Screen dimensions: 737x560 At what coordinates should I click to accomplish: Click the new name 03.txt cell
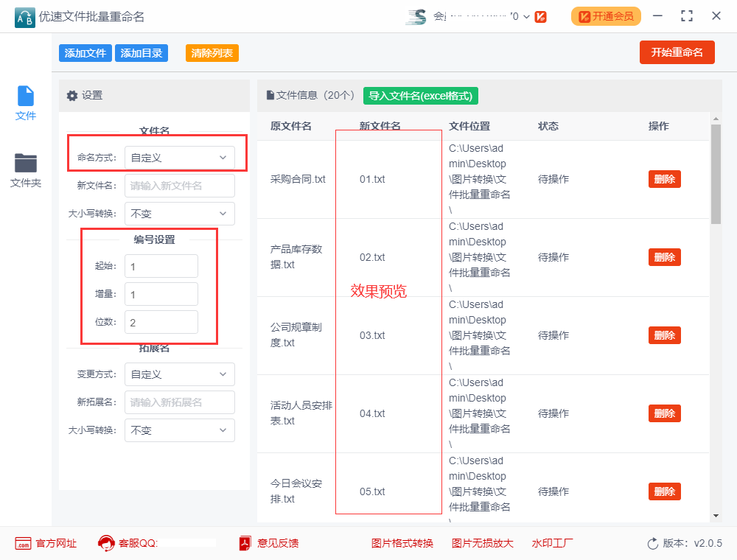coord(372,335)
